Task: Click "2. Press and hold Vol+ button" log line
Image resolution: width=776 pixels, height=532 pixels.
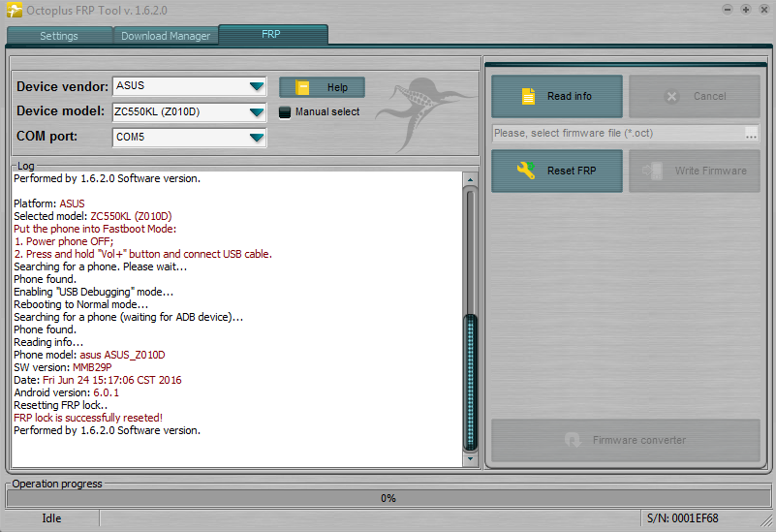Action: pyautogui.click(x=143, y=254)
